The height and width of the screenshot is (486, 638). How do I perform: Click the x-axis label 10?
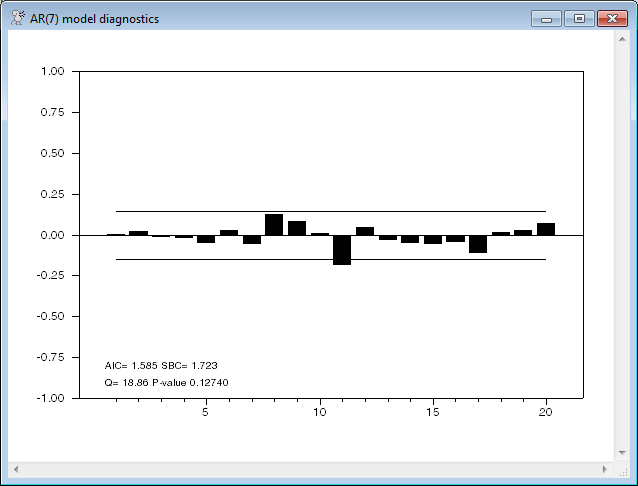[319, 412]
